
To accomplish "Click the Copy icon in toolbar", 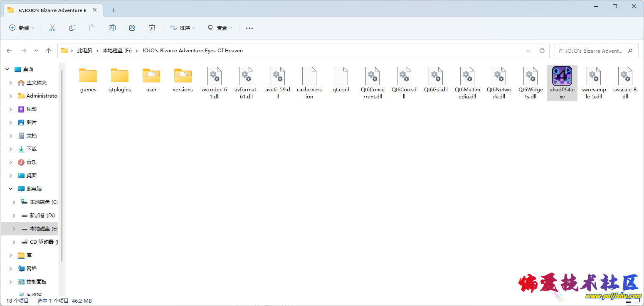I will point(72,28).
